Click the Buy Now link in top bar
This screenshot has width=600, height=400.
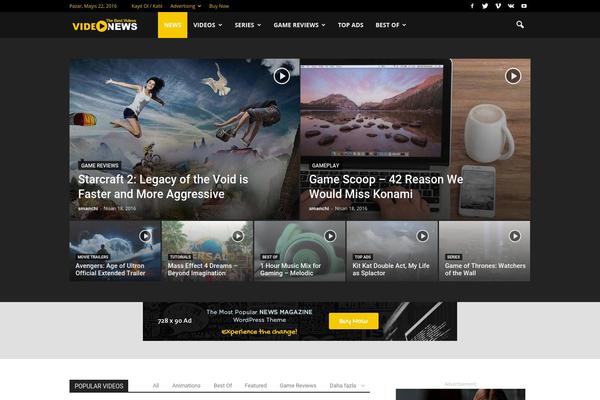click(219, 6)
